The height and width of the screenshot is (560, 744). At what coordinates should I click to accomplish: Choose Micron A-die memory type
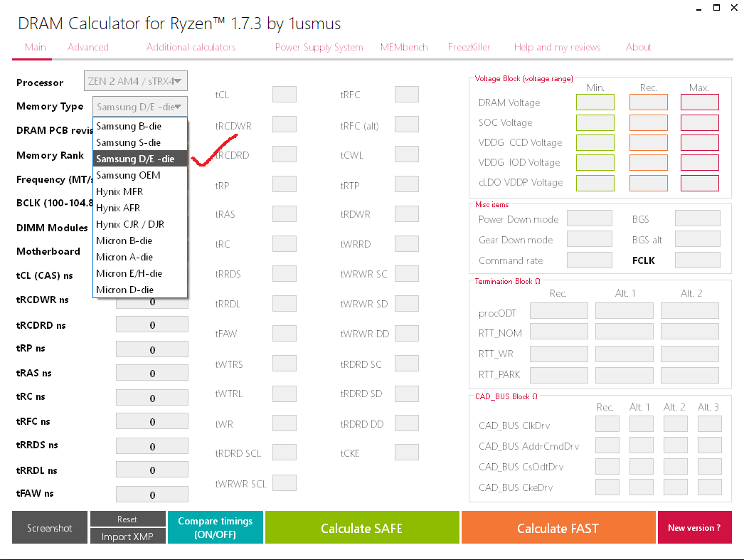(x=140, y=257)
